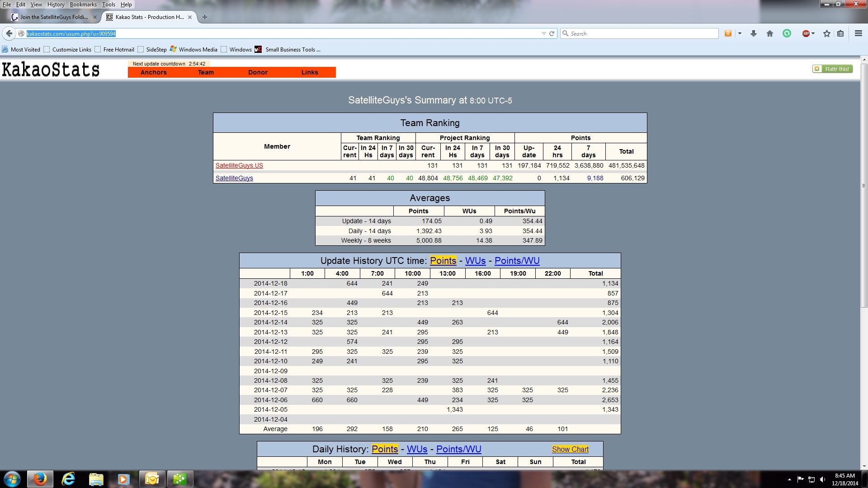Launch Internet Explorer from taskbar

click(x=68, y=479)
